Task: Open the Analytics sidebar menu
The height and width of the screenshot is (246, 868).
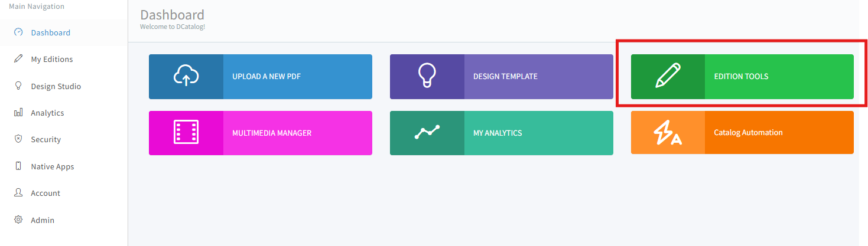Action: [x=47, y=113]
